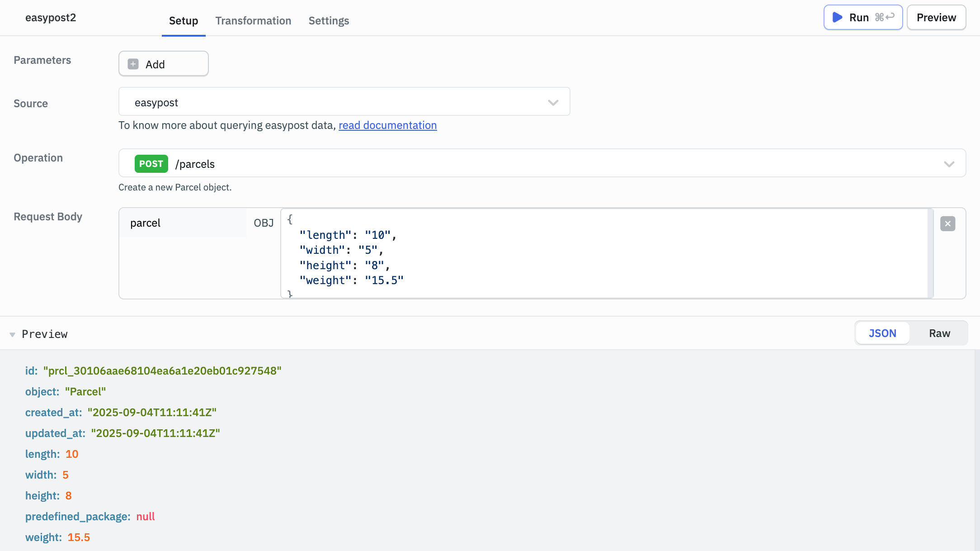Switch to the Transformation tab
Screen dimensions: 980x551
pos(253,21)
